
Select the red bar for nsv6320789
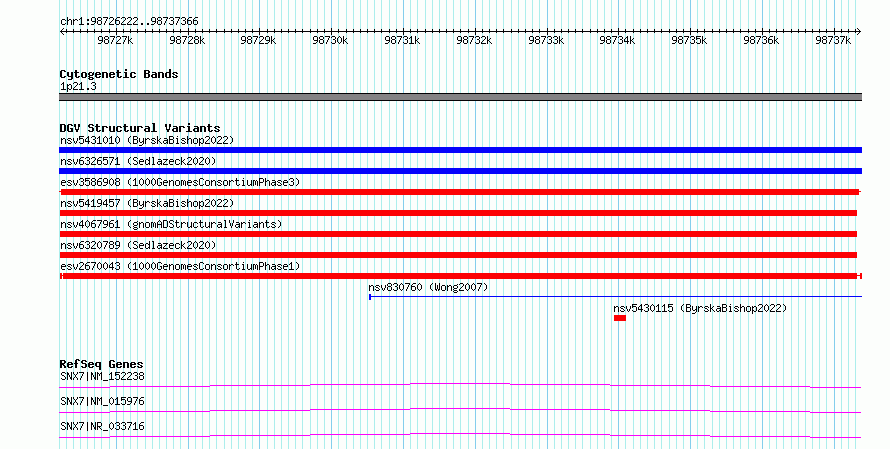[458, 255]
